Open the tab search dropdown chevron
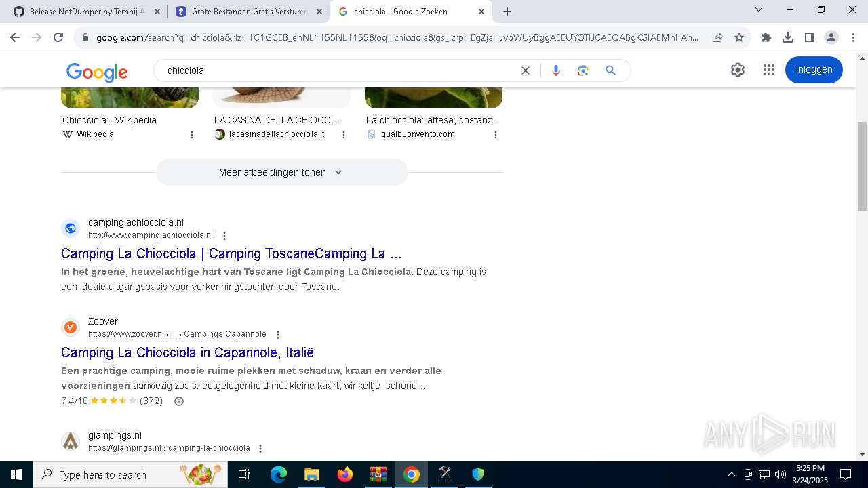868x488 pixels. [x=759, y=9]
